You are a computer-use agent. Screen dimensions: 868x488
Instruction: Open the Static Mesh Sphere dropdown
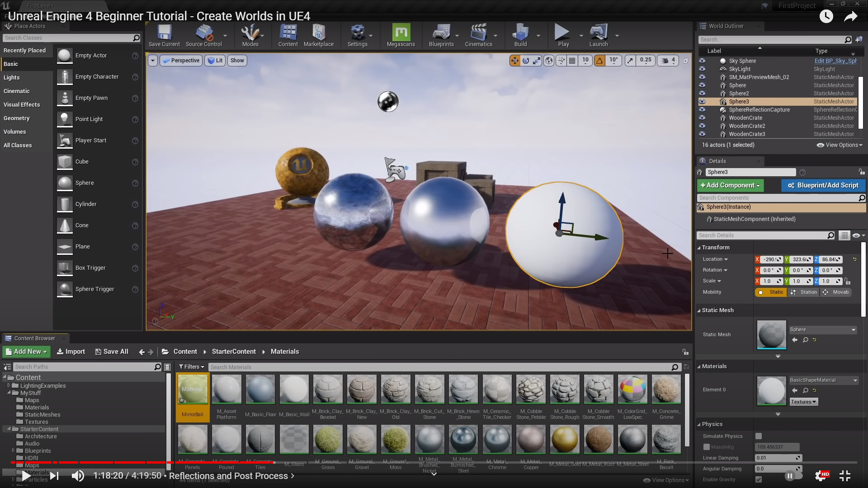pyautogui.click(x=822, y=330)
